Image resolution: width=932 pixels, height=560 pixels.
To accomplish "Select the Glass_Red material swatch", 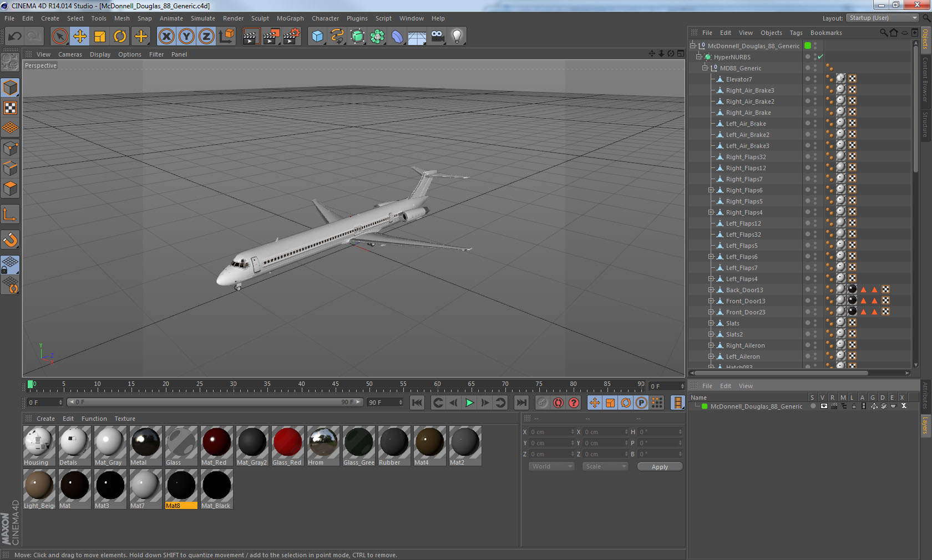I will point(287,446).
